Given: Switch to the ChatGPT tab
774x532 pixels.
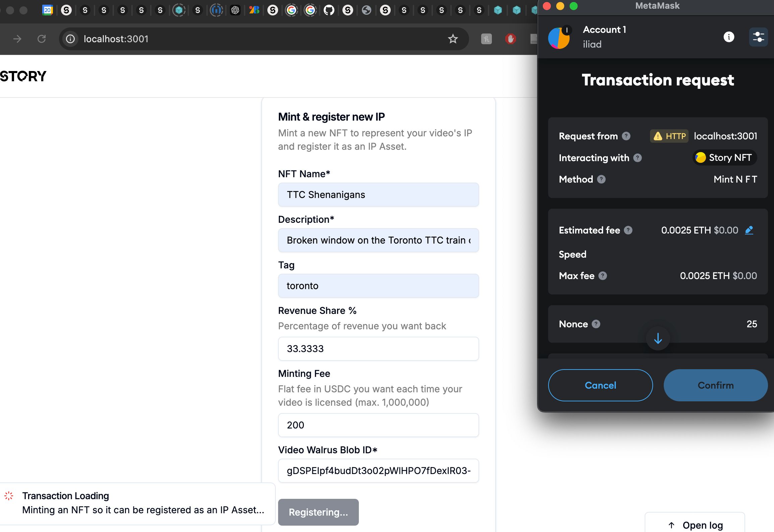Looking at the screenshot, I should click(x=235, y=10).
